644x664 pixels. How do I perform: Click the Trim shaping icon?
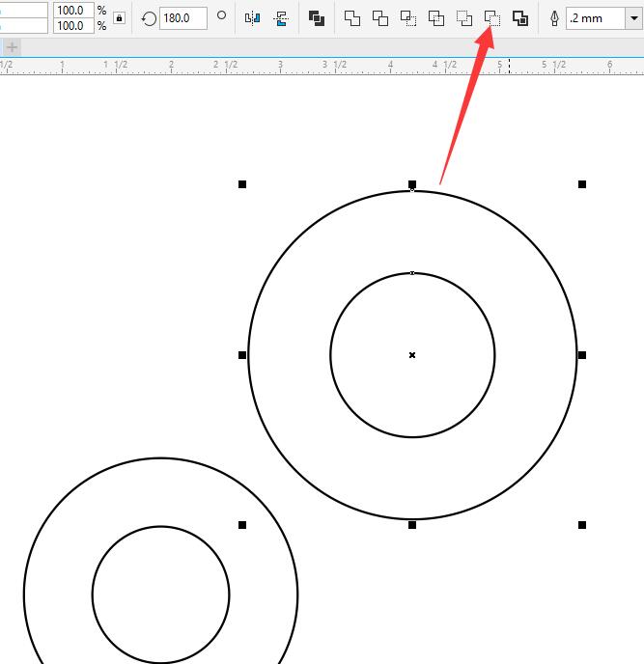[x=380, y=17]
